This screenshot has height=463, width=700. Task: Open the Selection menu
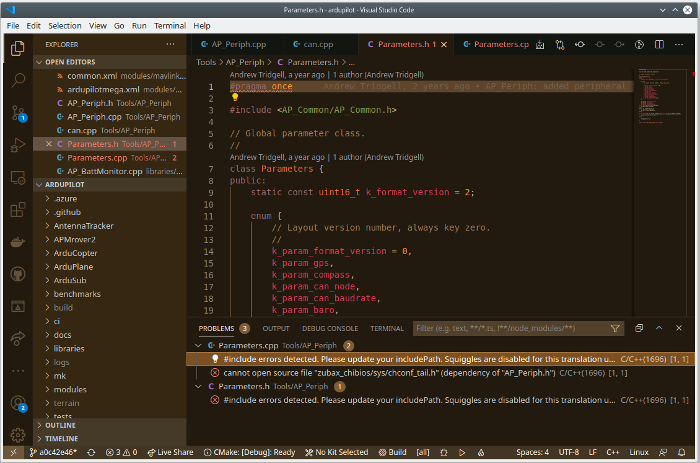click(x=65, y=26)
